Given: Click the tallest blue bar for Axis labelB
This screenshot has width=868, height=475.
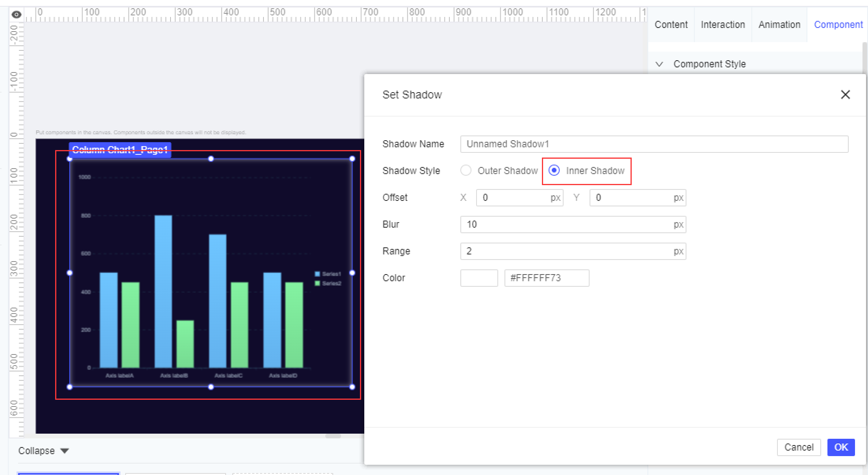Looking at the screenshot, I should coord(163,291).
